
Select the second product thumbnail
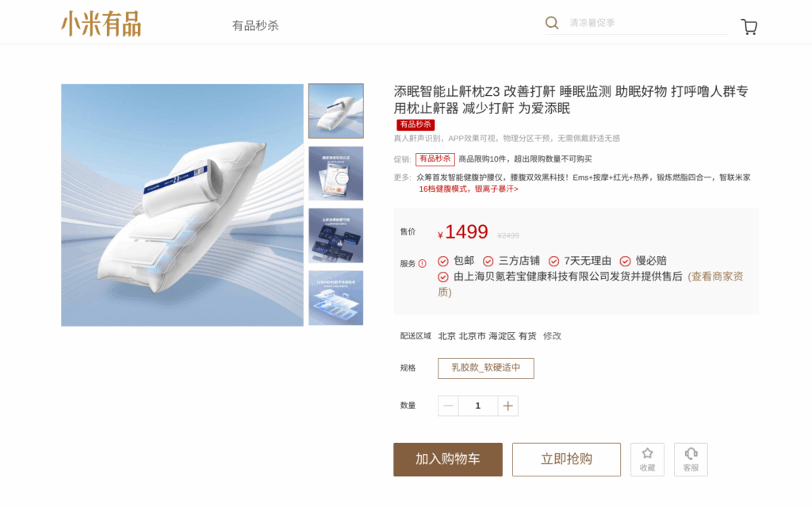point(336,174)
